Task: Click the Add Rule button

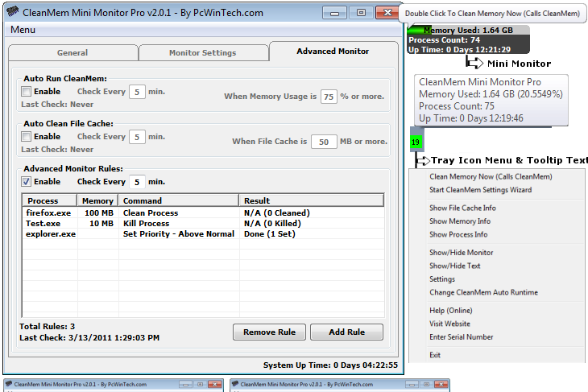Action: click(347, 332)
